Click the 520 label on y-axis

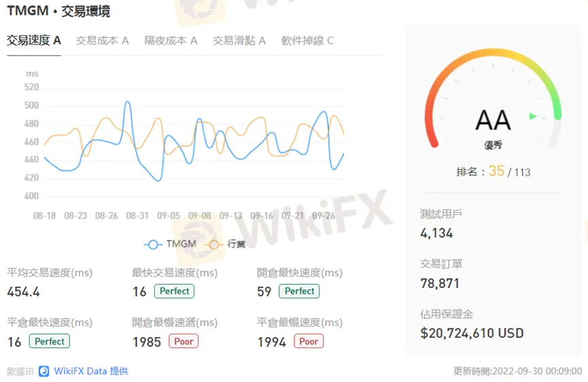click(31, 88)
